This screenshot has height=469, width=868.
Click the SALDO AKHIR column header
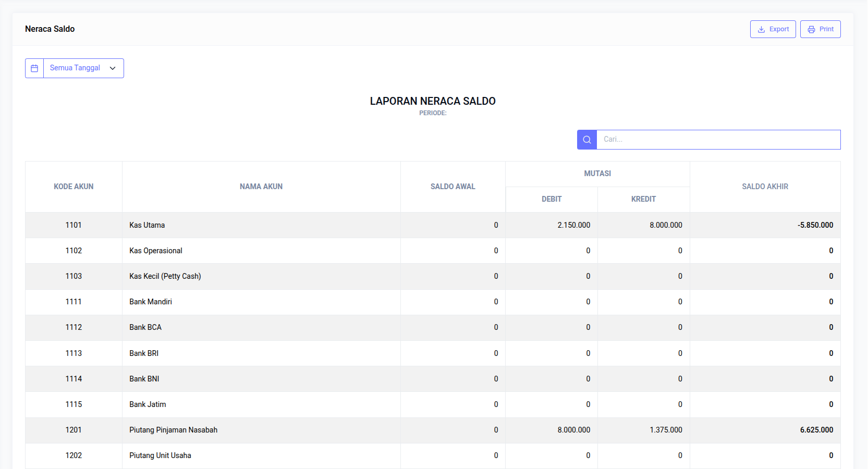765,187
